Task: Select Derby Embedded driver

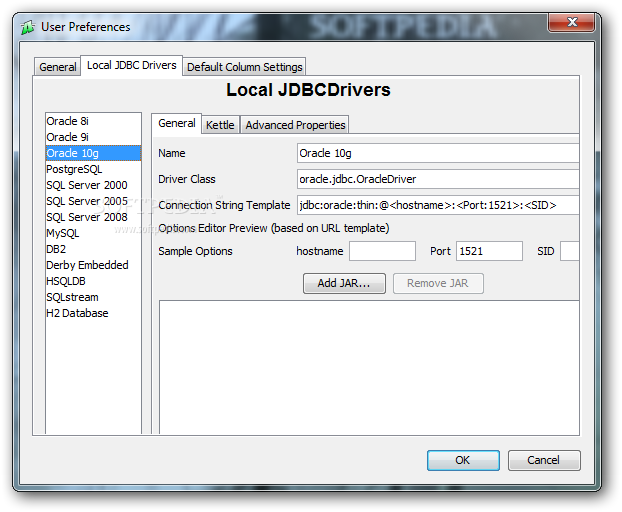Action: (x=93, y=265)
